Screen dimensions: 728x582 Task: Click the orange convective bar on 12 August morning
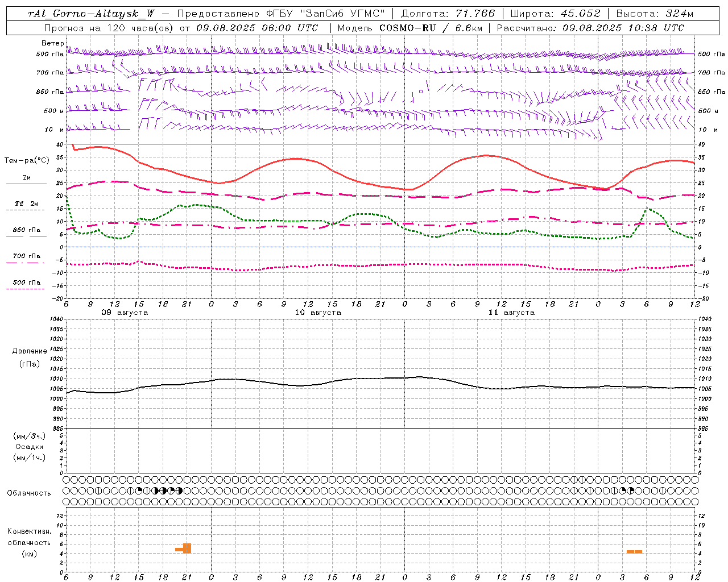click(634, 551)
